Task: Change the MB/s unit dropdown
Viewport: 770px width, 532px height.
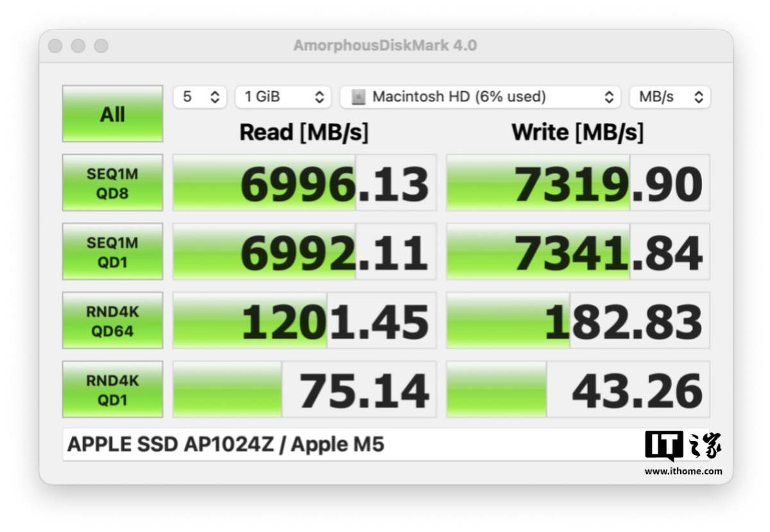Action: (669, 97)
